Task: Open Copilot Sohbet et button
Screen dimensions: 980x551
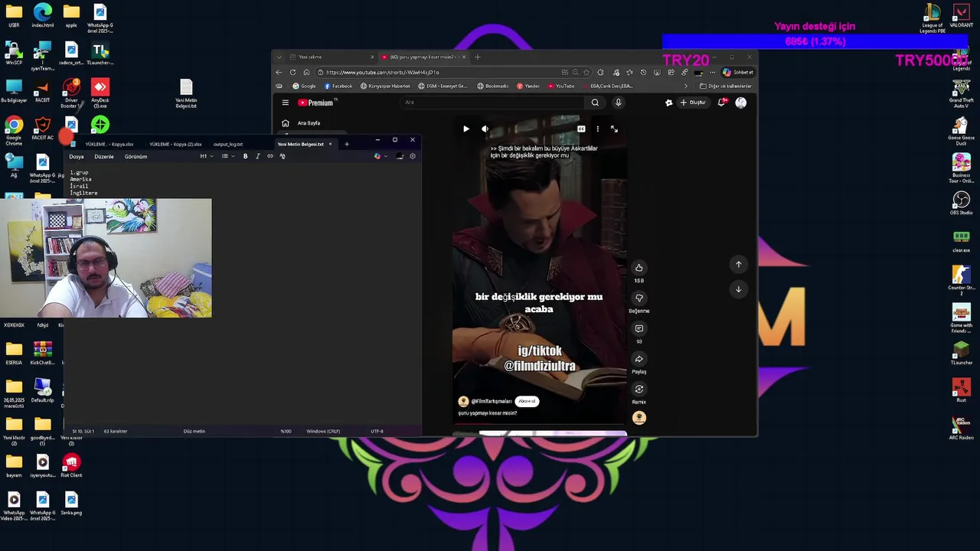Action: pos(738,73)
